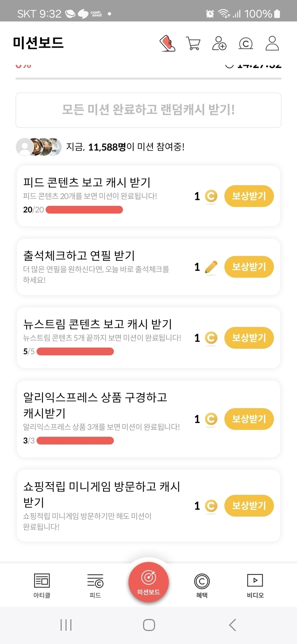
Task: Tap 모든 미션 완료하고 랜덤캐시 받기 button
Action: tap(148, 110)
